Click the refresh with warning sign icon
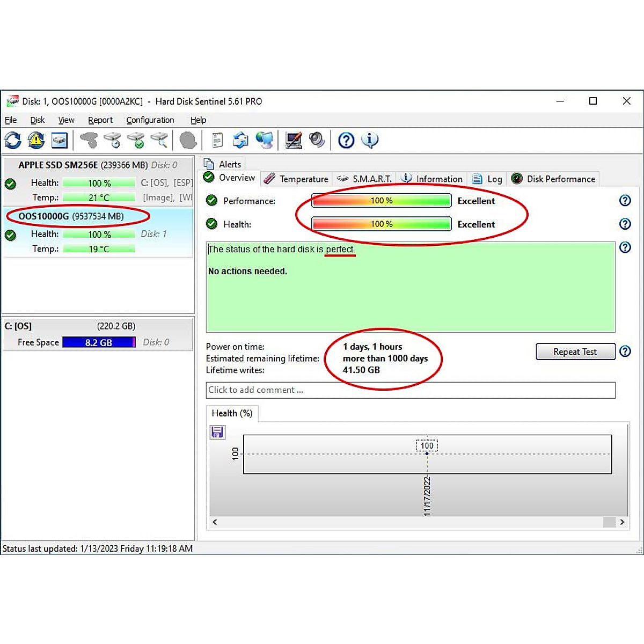Viewport: 644px width, 644px height. click(x=36, y=141)
